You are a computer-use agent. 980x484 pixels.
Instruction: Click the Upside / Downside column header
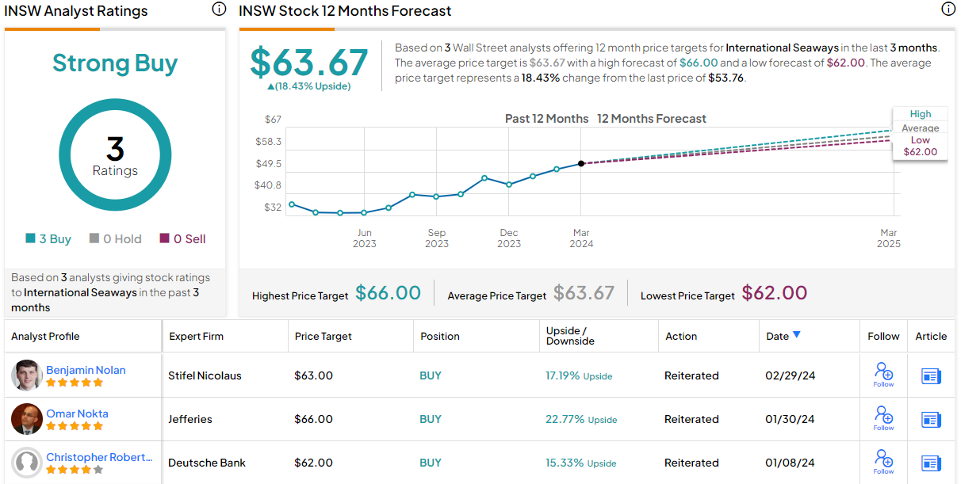click(x=570, y=336)
